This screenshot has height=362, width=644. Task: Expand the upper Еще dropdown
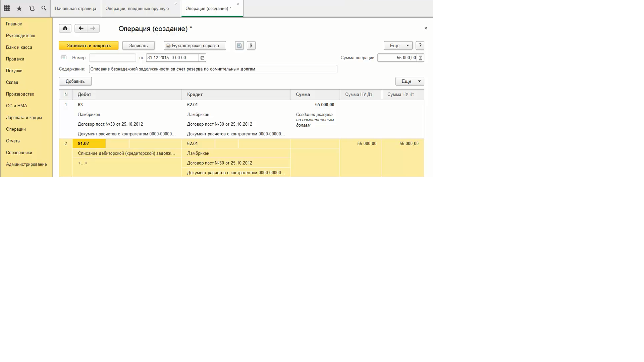click(398, 46)
